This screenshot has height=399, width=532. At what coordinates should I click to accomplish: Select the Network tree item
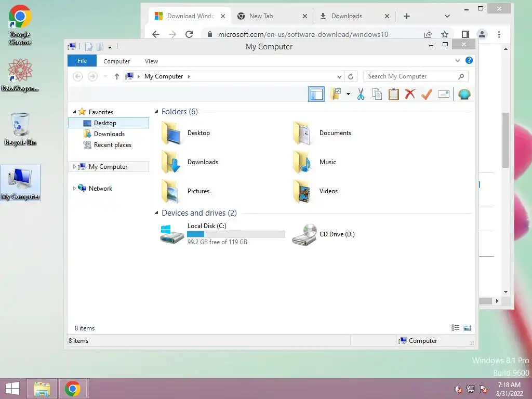(x=100, y=188)
